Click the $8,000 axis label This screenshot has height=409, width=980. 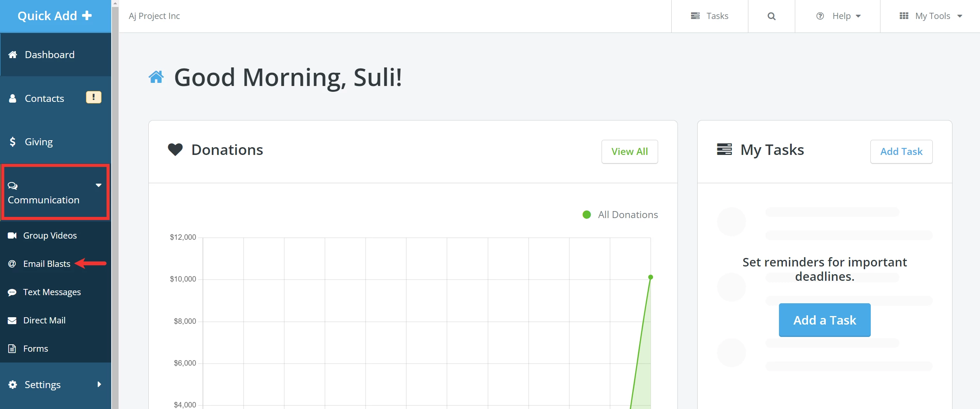[185, 321]
